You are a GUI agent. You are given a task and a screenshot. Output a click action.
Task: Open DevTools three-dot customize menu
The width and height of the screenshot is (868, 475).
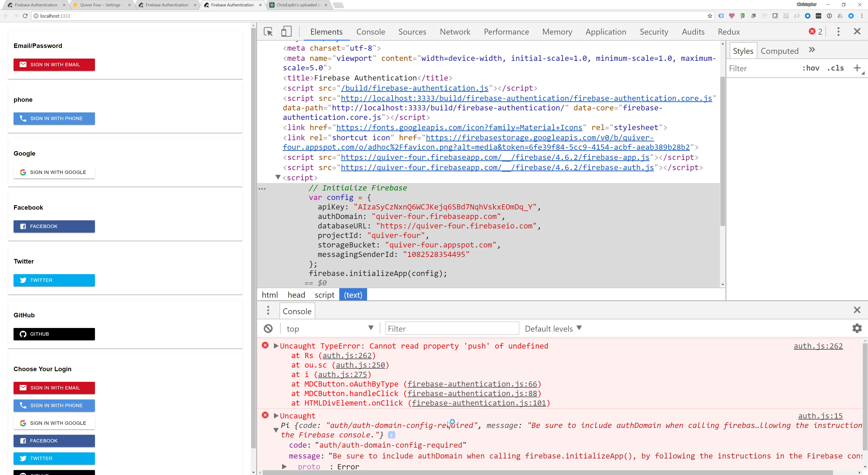838,32
